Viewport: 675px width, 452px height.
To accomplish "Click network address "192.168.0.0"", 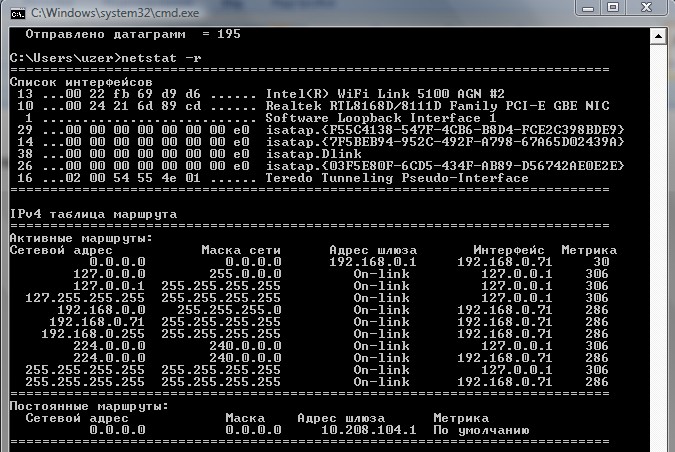I will click(101, 310).
